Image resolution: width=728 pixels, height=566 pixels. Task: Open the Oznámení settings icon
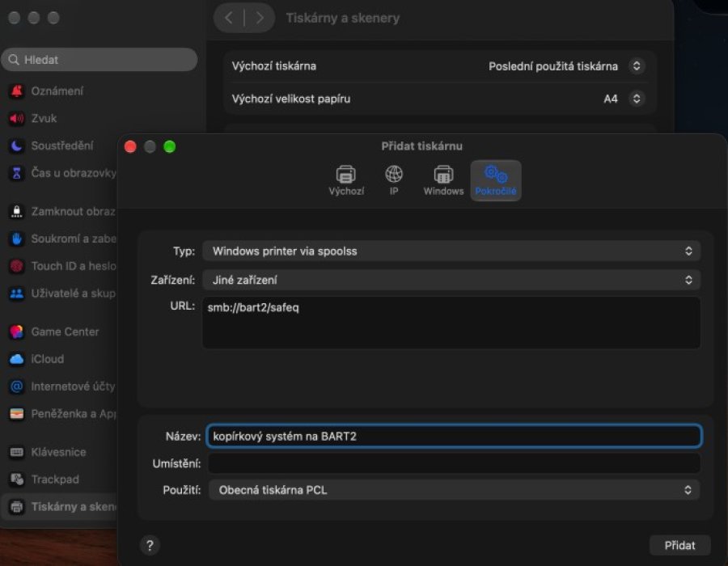[17, 91]
